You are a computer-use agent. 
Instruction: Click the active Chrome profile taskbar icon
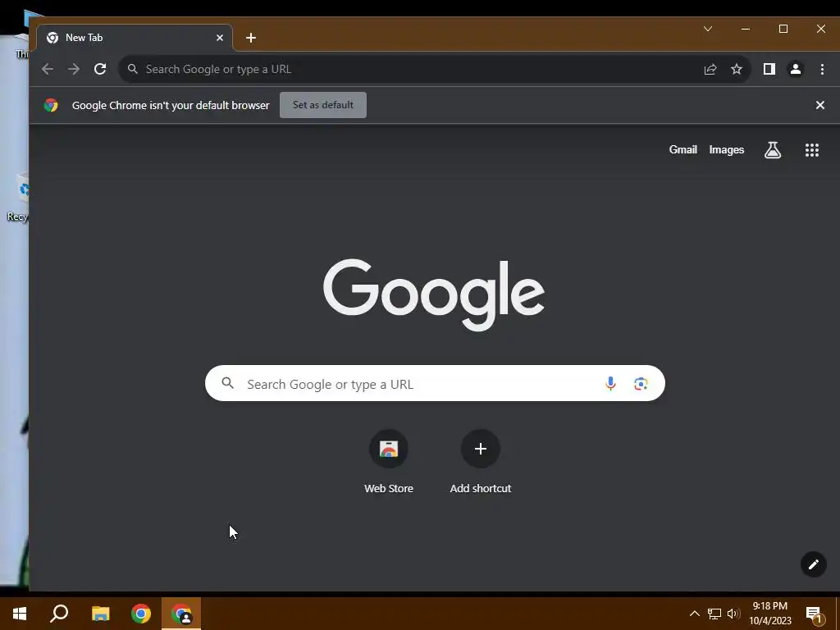coord(181,614)
